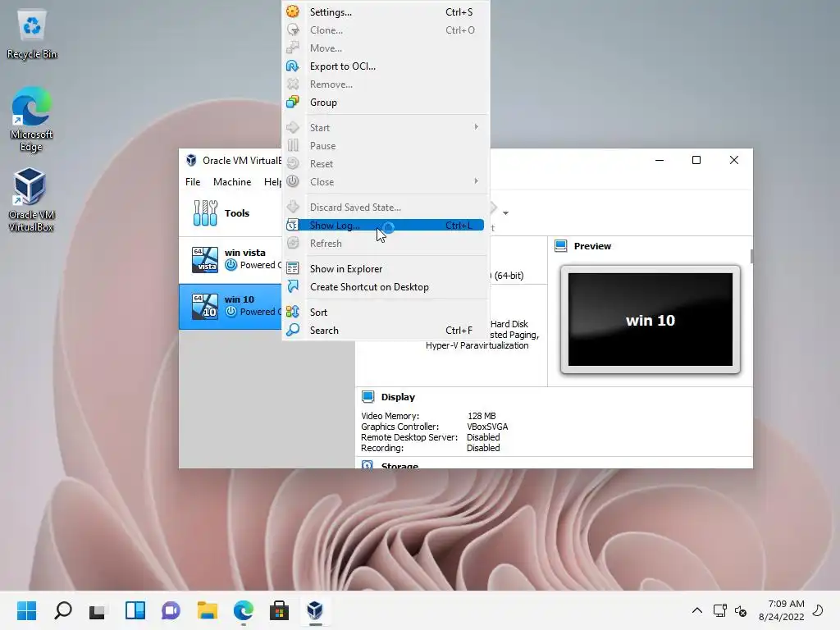840x630 pixels.
Task: Click VirtualBox icon on the taskbar
Action: [315, 610]
